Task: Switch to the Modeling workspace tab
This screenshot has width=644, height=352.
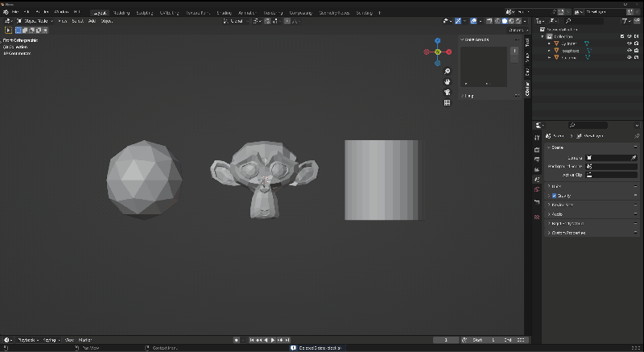Action: pos(122,13)
